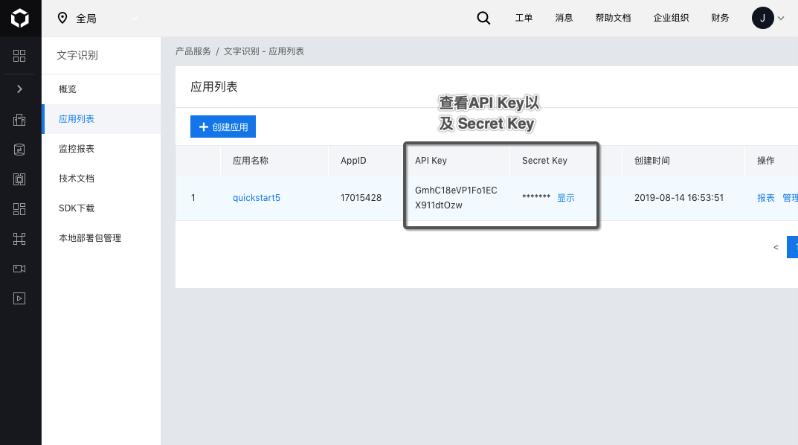Click the search magnifier icon
798x445 pixels.
coord(483,18)
